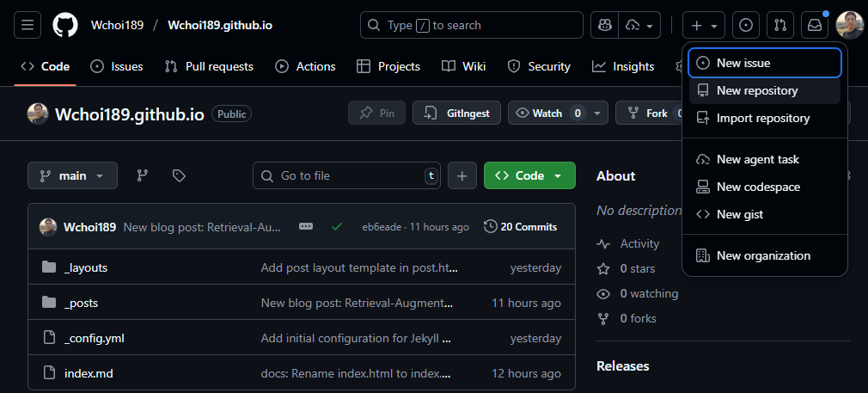Open Copilot chat icon in header

(604, 25)
